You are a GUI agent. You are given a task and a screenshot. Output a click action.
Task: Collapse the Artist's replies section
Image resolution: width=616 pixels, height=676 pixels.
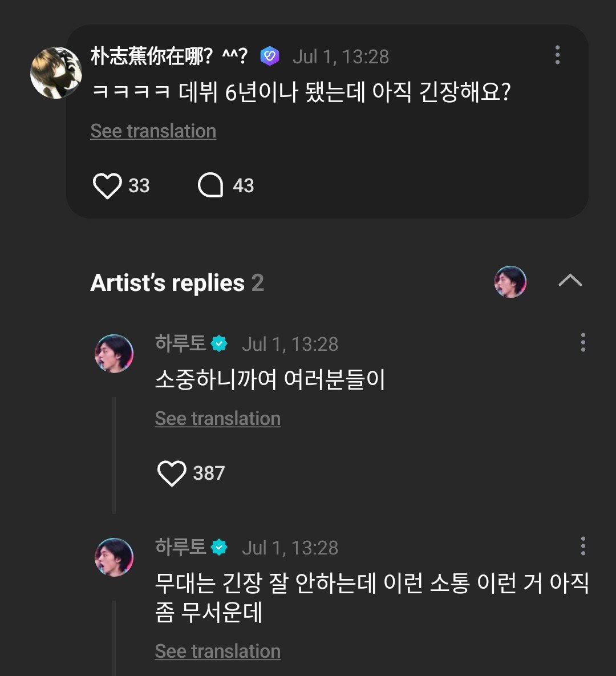570,281
